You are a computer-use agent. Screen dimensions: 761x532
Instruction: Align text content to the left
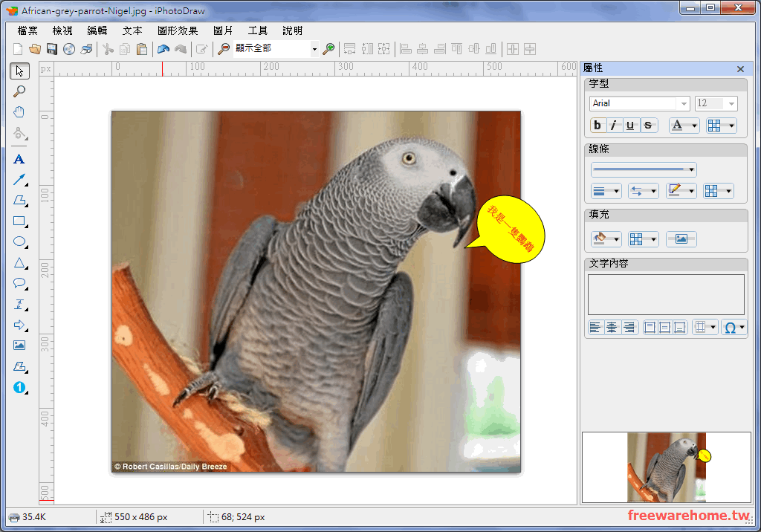click(x=595, y=328)
